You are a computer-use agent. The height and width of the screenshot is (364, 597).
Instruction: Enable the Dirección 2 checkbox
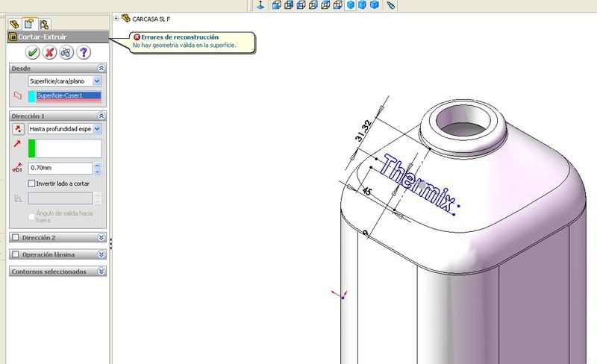[15, 238]
